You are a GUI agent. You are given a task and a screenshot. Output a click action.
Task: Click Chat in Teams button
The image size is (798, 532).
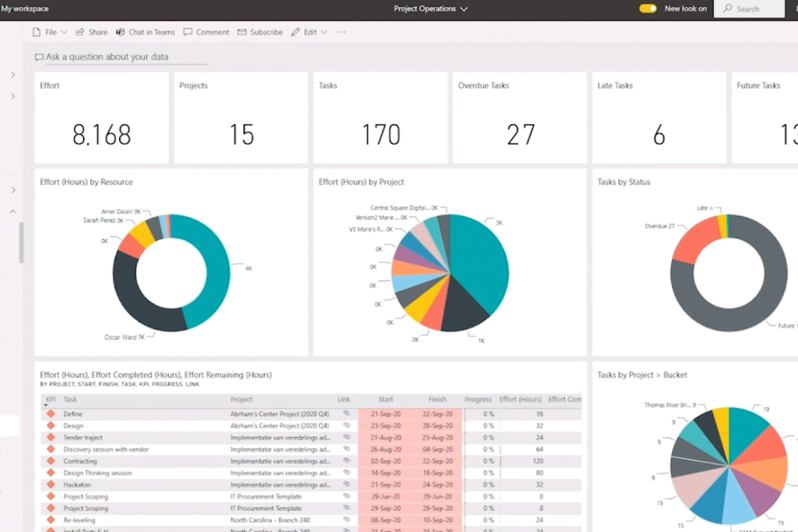[x=145, y=32]
